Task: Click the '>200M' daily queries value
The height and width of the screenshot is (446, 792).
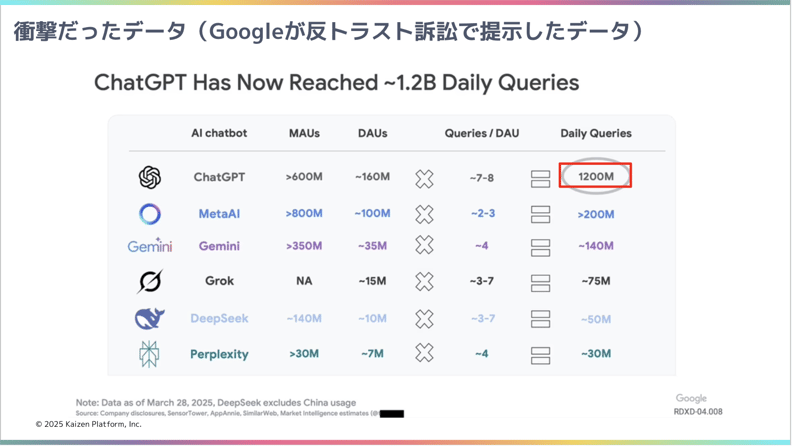Action: (x=596, y=215)
